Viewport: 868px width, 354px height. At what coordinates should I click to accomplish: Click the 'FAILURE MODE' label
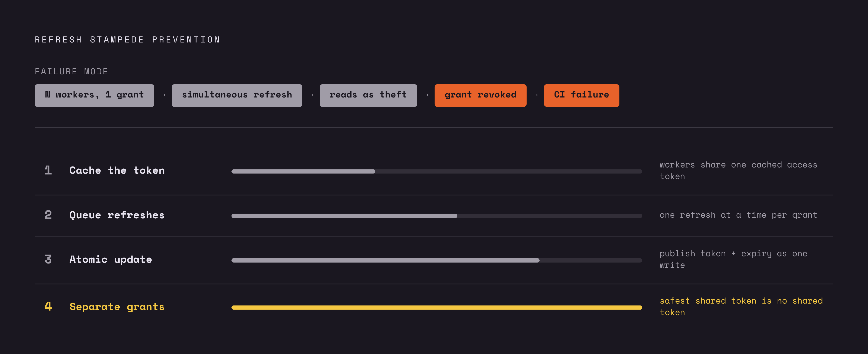(x=71, y=71)
